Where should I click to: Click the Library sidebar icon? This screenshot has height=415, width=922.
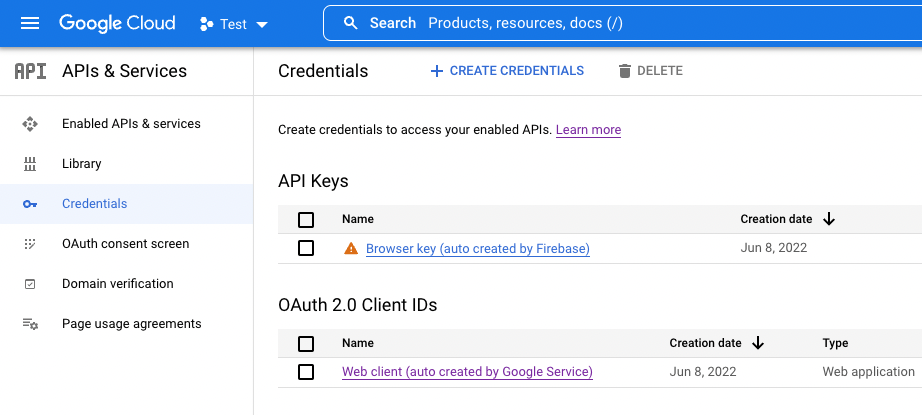coord(30,164)
